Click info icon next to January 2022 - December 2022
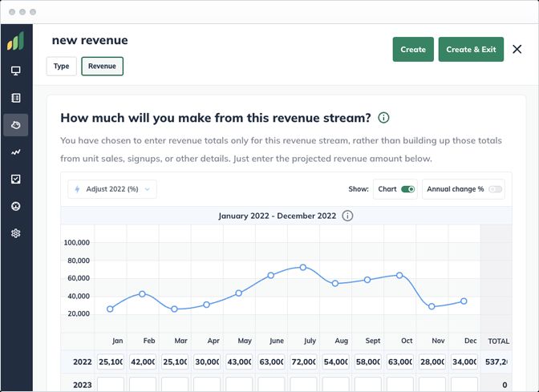 347,216
